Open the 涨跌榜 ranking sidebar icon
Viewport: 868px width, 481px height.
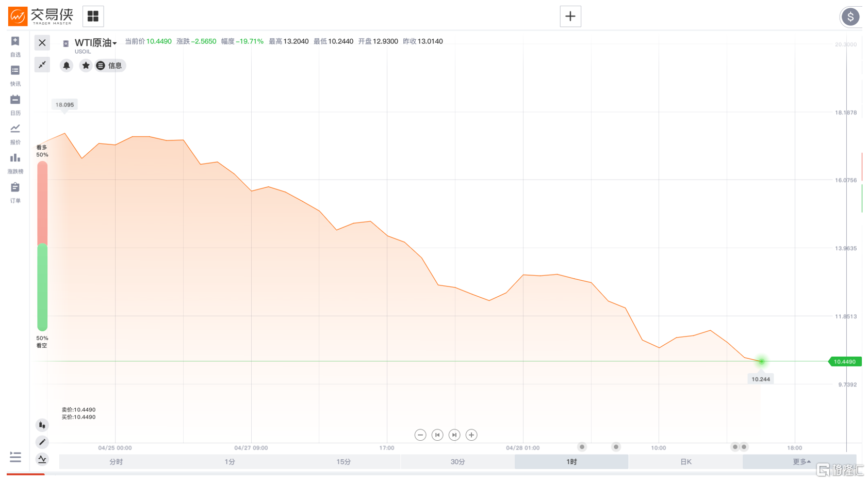pos(15,163)
